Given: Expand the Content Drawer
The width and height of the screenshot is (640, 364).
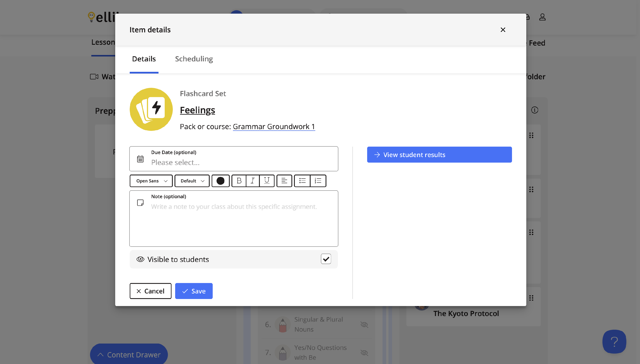Looking at the screenshot, I should (x=129, y=354).
